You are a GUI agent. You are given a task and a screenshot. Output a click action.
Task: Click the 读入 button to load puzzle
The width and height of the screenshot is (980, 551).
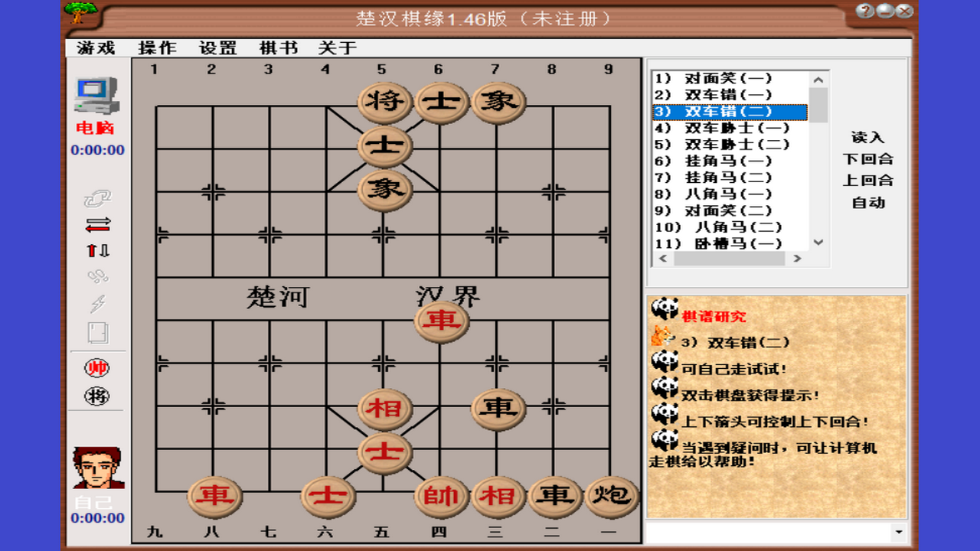pyautogui.click(x=869, y=136)
